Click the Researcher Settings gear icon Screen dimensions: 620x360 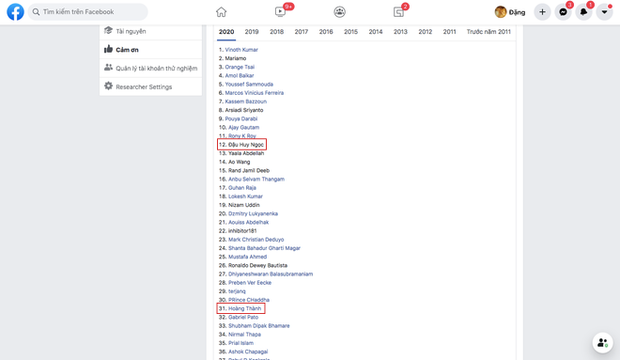click(108, 86)
